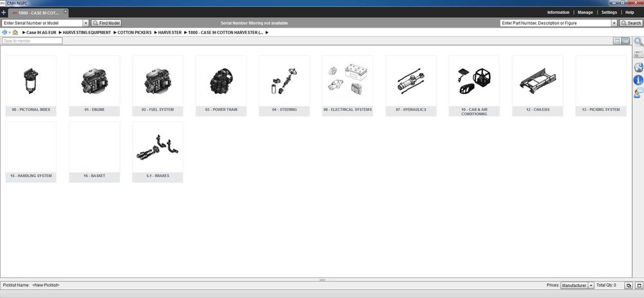Go back with the blue arrow
Image resolution: width=644 pixels, height=298 pixels.
pos(4,32)
